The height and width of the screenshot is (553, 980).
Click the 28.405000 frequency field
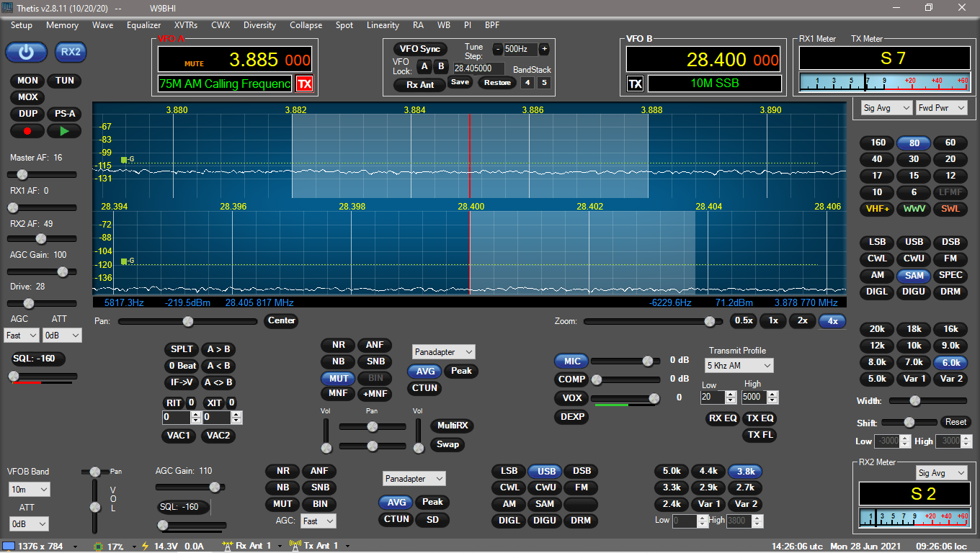pos(478,68)
